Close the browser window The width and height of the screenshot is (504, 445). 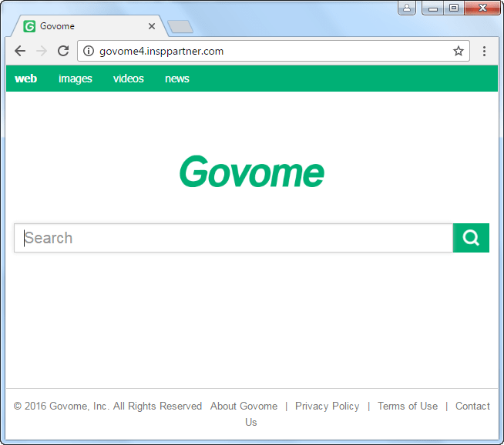click(482, 8)
